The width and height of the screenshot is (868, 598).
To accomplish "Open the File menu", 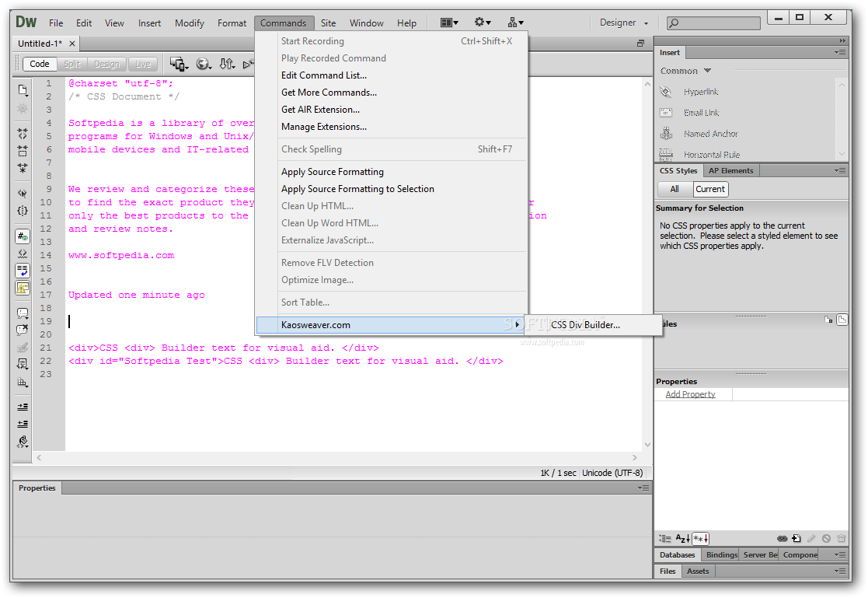I will tap(56, 23).
